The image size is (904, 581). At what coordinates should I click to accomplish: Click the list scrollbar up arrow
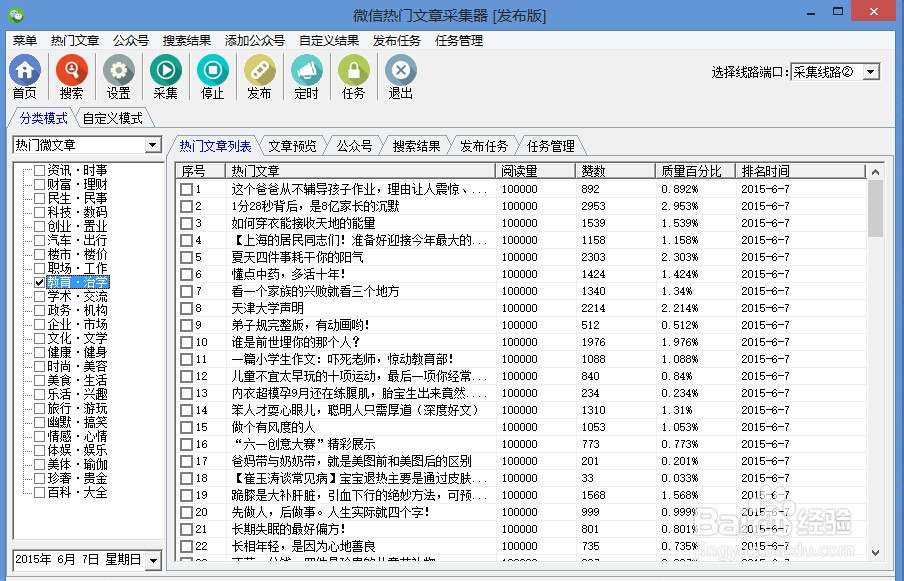point(875,172)
